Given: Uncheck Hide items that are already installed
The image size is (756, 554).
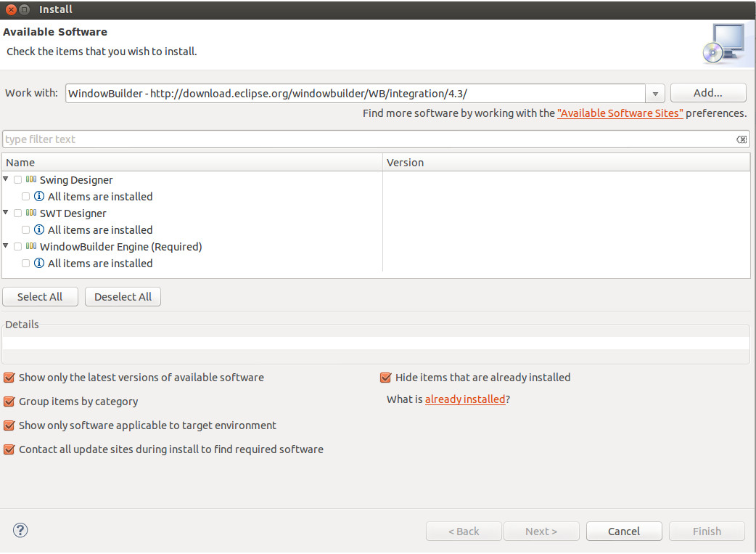Looking at the screenshot, I should tap(385, 378).
